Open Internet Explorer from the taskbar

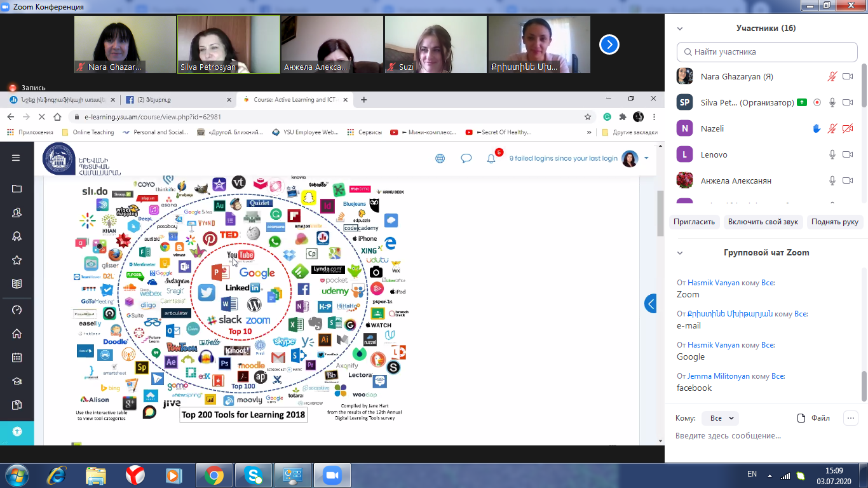coord(57,475)
